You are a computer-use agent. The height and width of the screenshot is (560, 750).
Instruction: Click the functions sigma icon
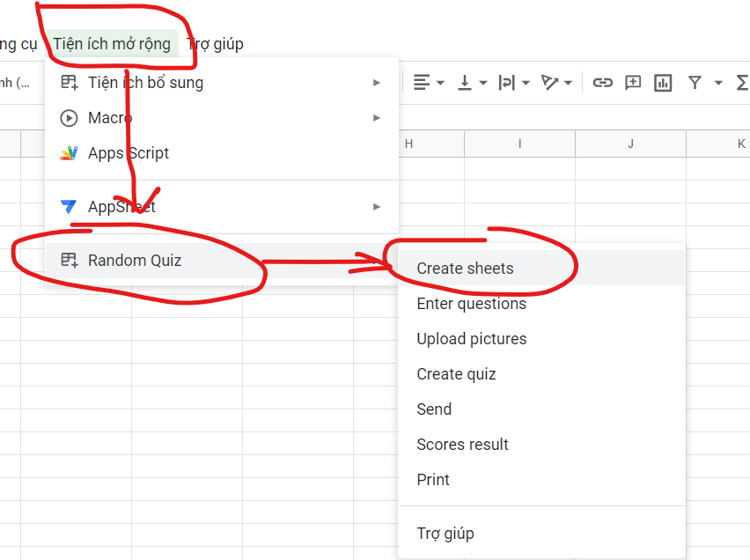(743, 83)
